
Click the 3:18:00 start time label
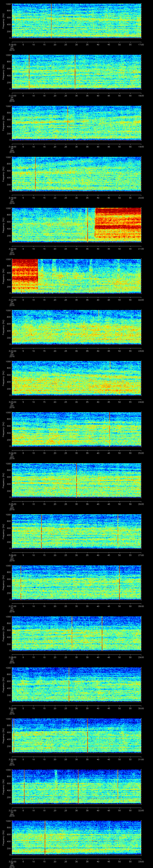pyautogui.click(x=12, y=147)
